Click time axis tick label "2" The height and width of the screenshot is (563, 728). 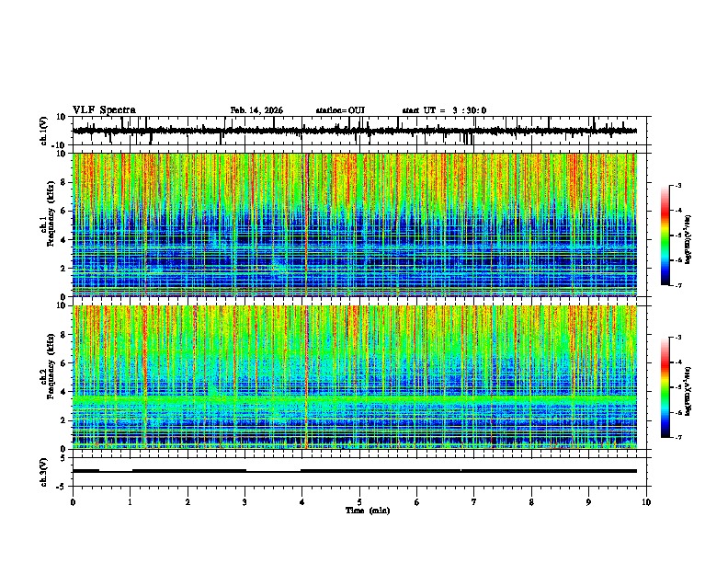pos(188,502)
